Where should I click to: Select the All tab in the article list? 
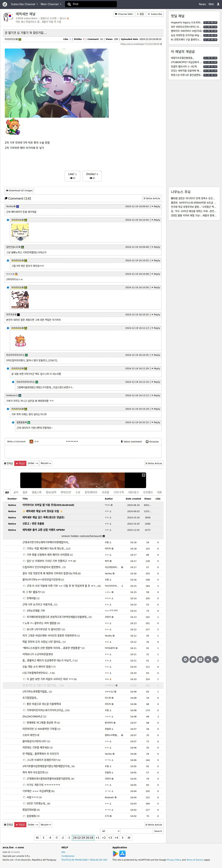[7, 492]
